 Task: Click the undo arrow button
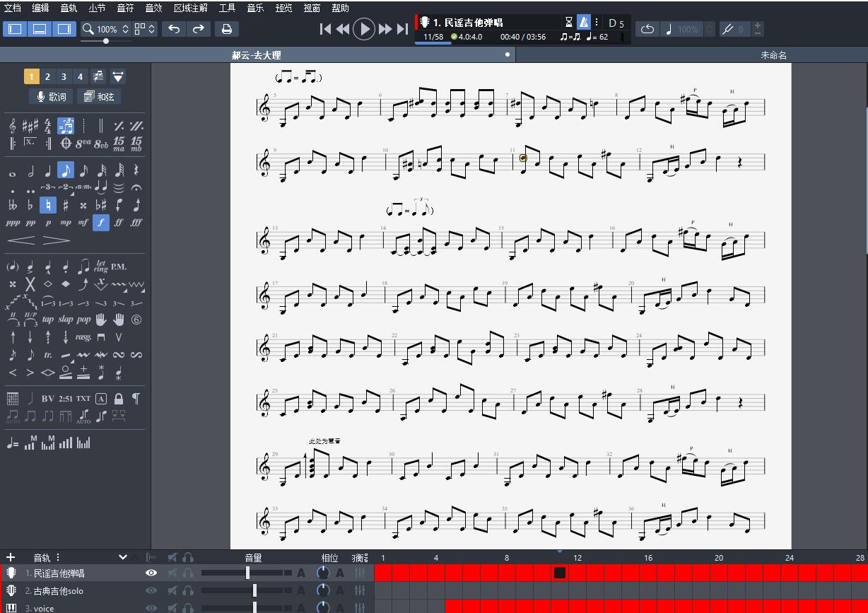pos(174,29)
